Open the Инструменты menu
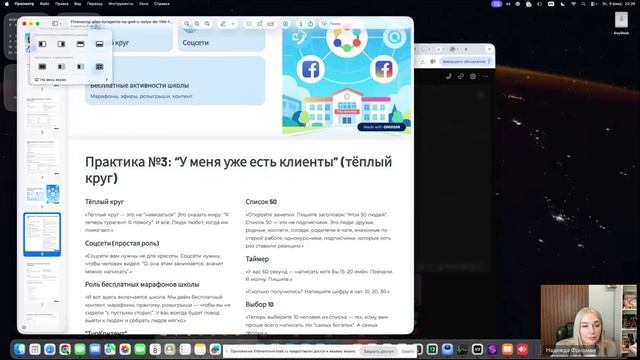This screenshot has width=640, height=360. point(121,4)
